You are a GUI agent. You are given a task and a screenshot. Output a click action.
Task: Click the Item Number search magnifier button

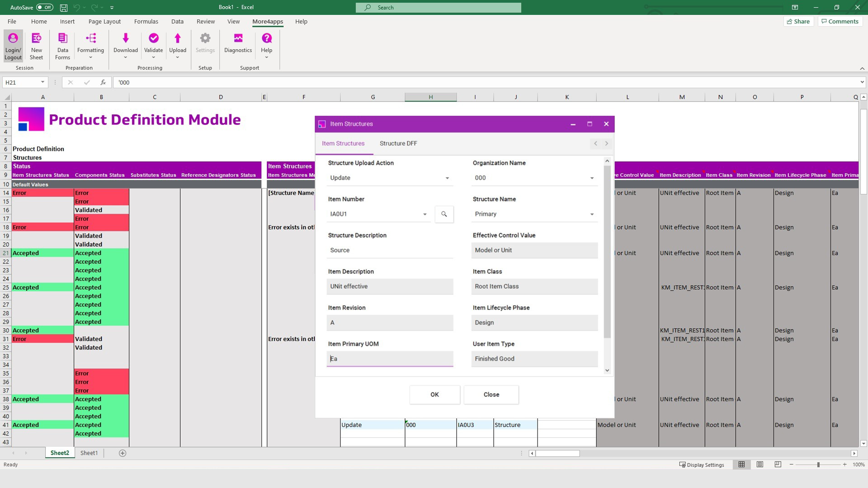[444, 214]
